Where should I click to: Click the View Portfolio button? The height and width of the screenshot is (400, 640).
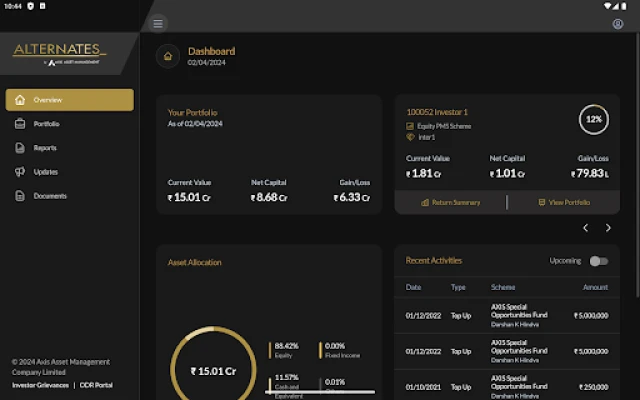pyautogui.click(x=564, y=202)
